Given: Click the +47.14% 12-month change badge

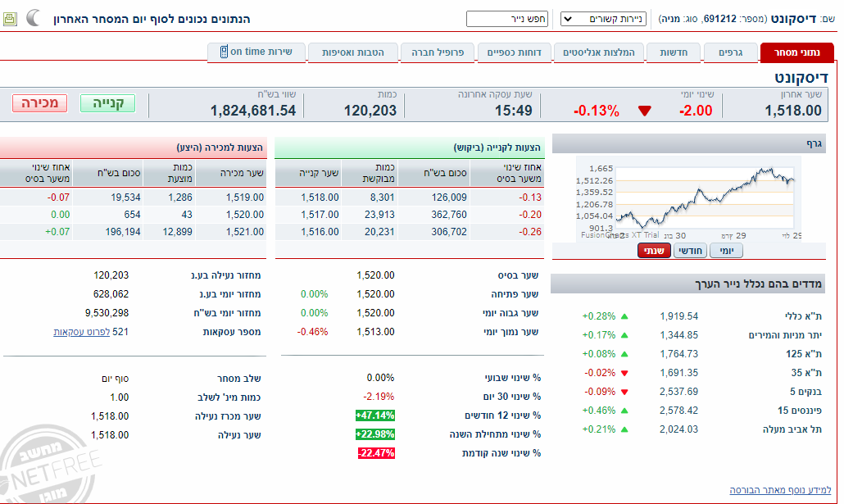Looking at the screenshot, I should (x=375, y=415).
